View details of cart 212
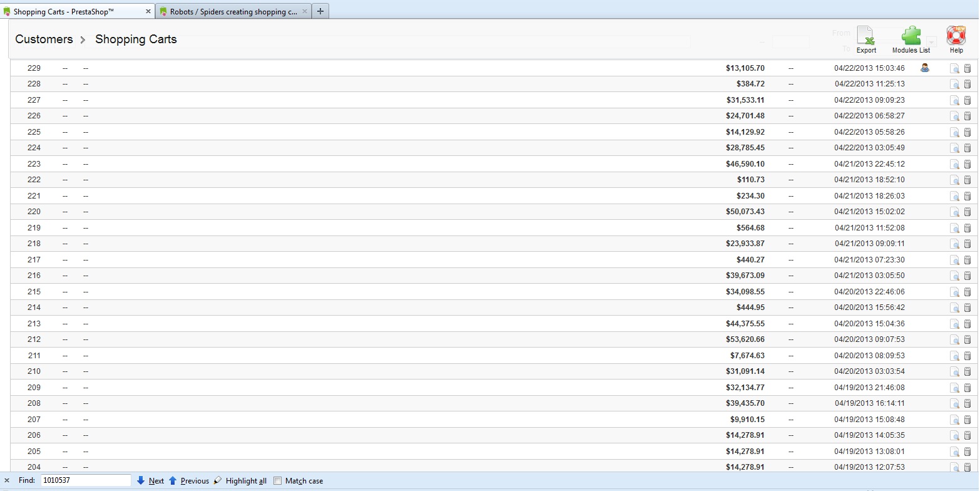 (x=954, y=339)
